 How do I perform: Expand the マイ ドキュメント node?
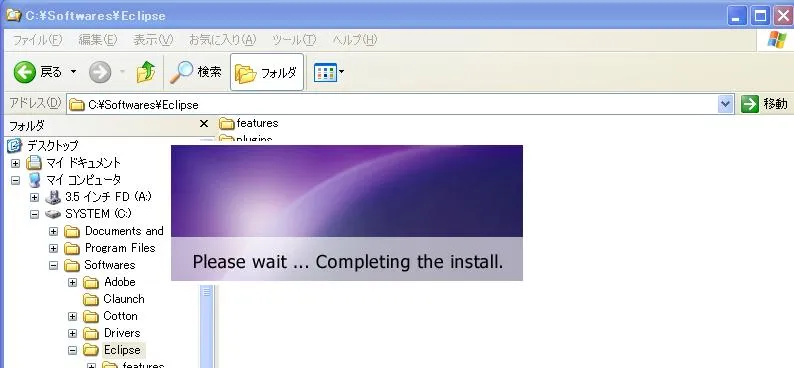point(16,163)
